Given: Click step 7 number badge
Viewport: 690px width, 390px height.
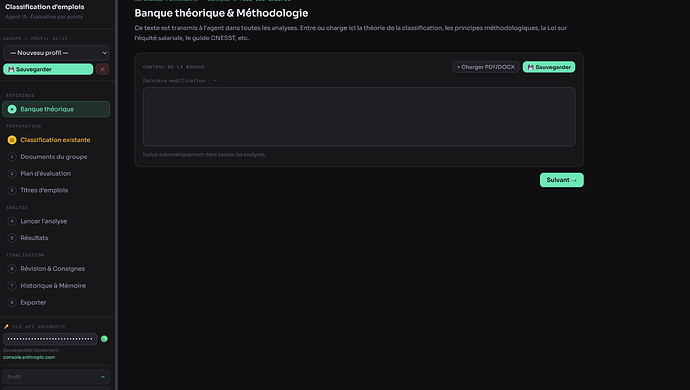Looking at the screenshot, I should point(12,286).
